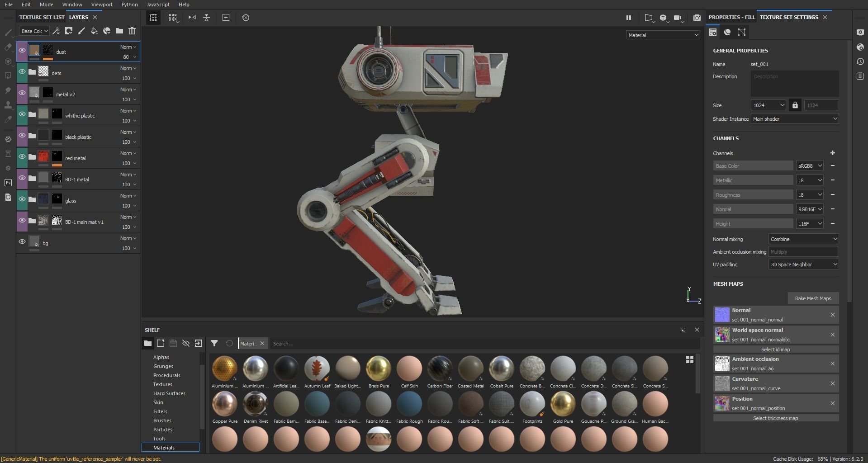Add a new channel with plus

point(832,153)
